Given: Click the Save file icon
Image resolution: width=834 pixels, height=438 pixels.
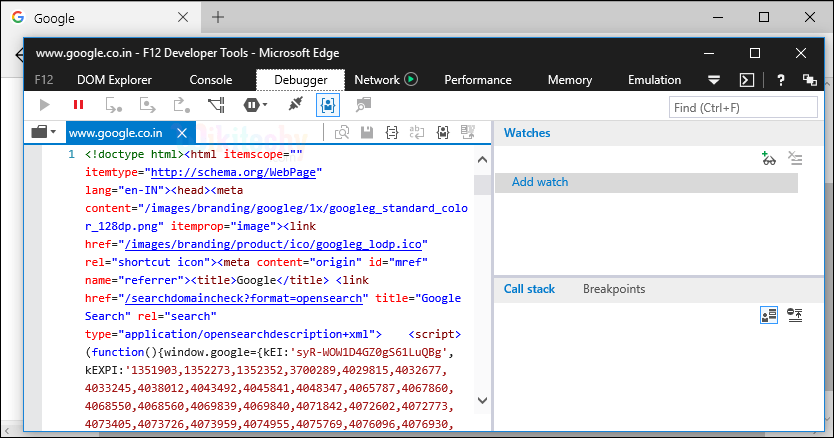Looking at the screenshot, I should 367,132.
